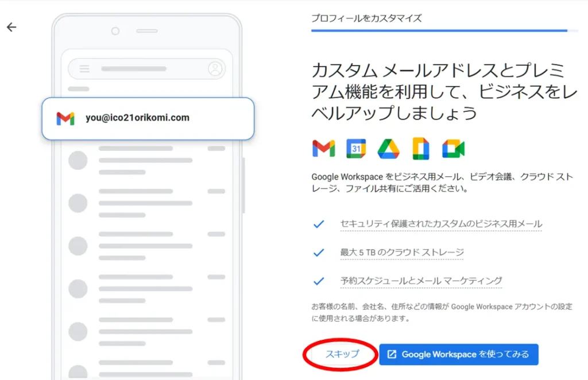The image size is (588, 380).
Task: Click the Google Calendar icon
Action: (x=356, y=149)
